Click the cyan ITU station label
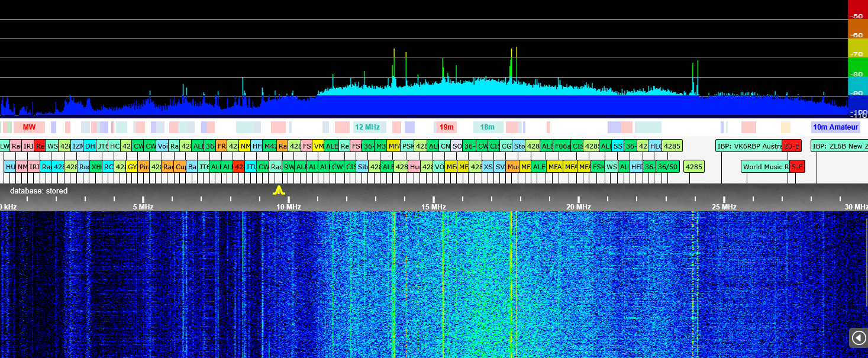Image resolution: width=868 pixels, height=358 pixels. point(251,167)
